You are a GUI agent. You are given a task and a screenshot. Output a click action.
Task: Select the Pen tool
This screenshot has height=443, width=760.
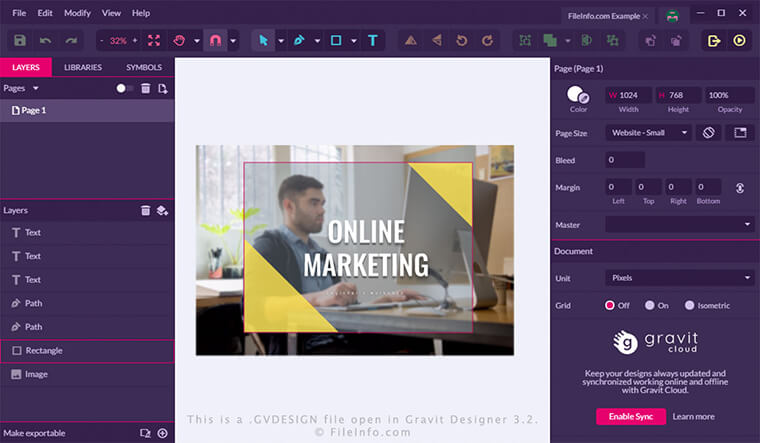(x=298, y=41)
